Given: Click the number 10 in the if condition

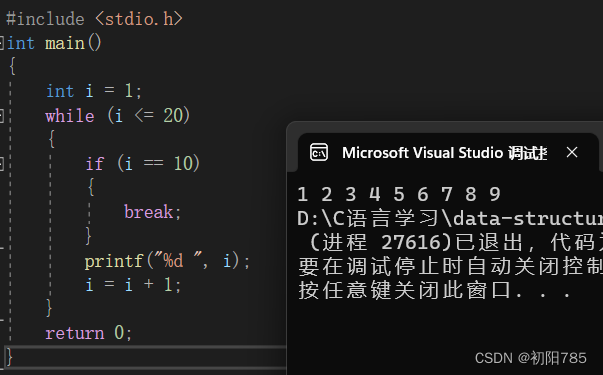Looking at the screenshot, I should click(x=183, y=163).
